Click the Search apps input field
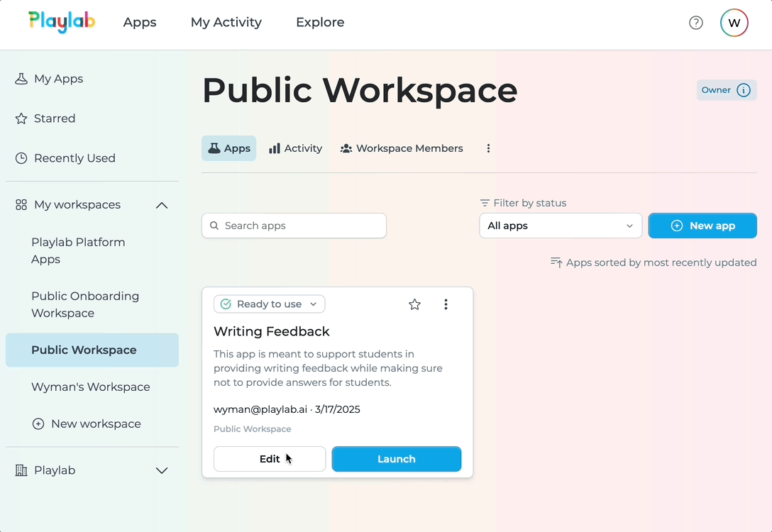 pyautogui.click(x=294, y=225)
